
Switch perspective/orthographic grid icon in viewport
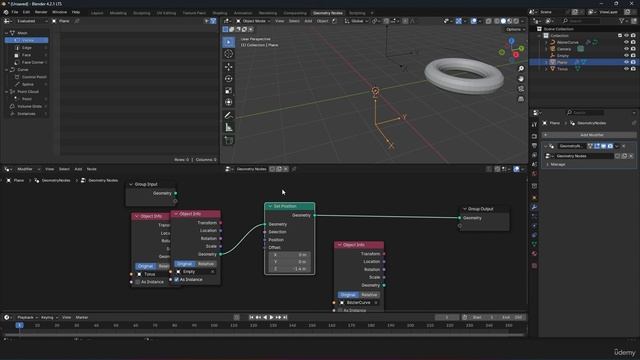521,99
